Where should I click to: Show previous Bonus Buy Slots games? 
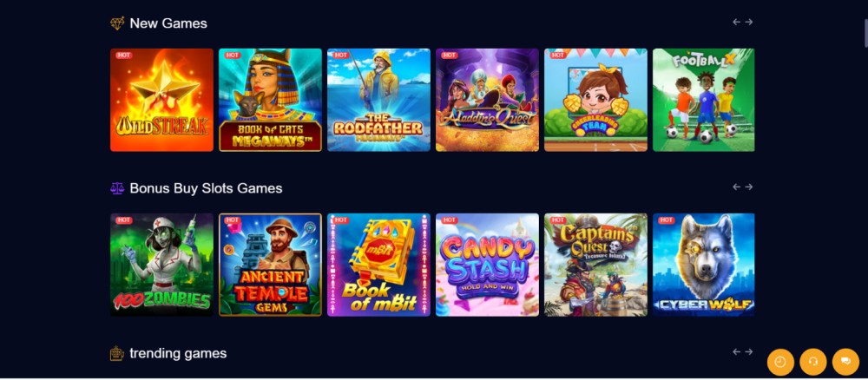tap(736, 187)
